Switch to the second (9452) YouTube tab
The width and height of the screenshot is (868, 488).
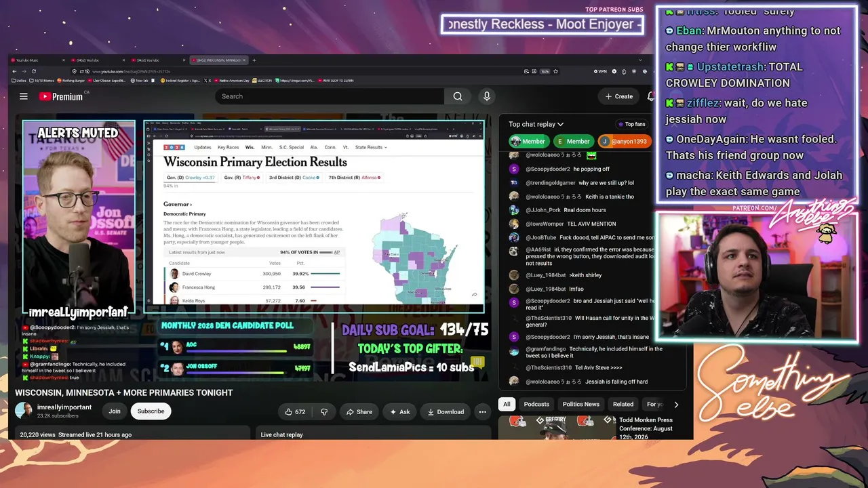(x=159, y=60)
